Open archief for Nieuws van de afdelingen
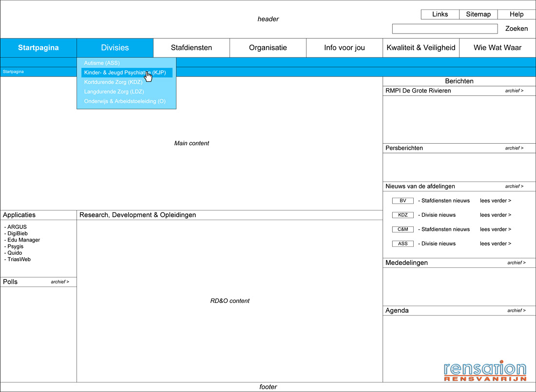Image resolution: width=536 pixels, height=392 pixels. (x=514, y=186)
